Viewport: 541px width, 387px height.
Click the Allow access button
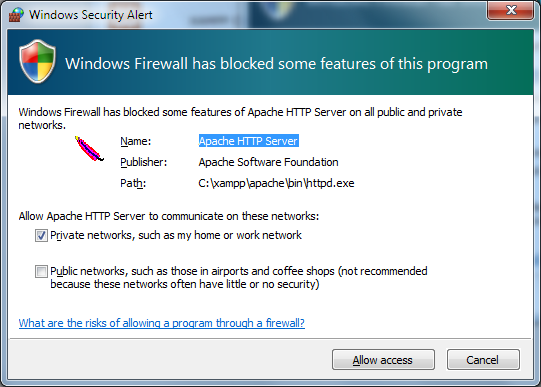[x=383, y=360]
